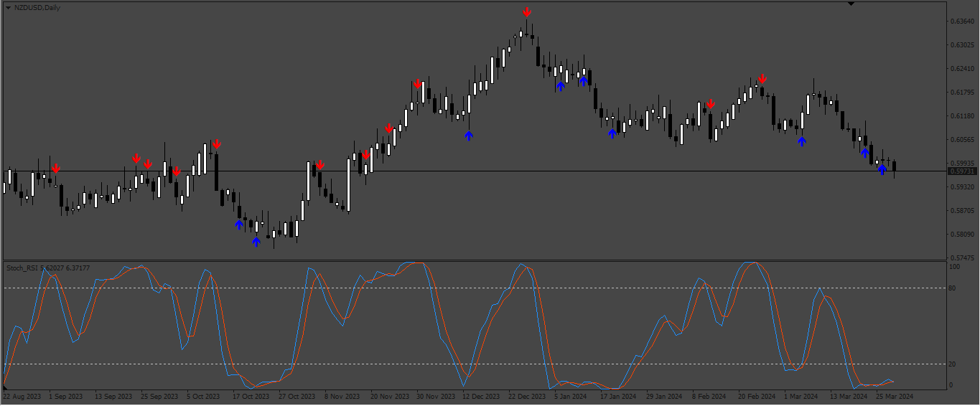Click the 0.63640 price axis label
Screen dimensions: 980x406
tap(962, 21)
